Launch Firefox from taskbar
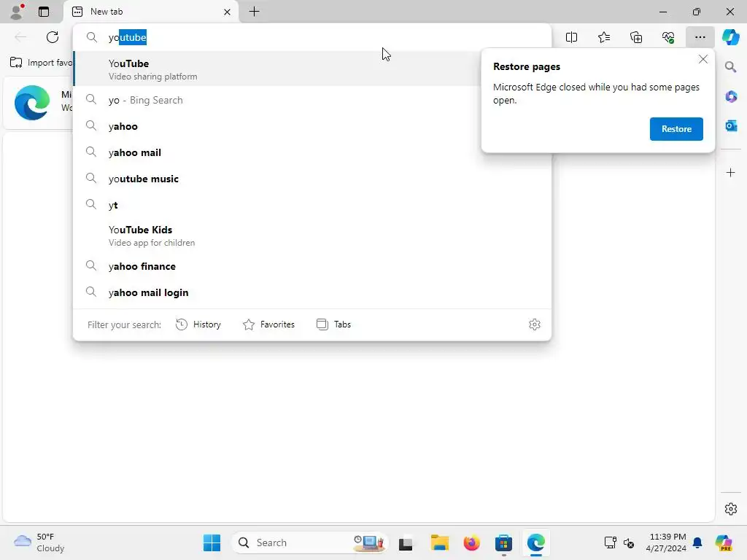Viewport: 747px width, 560px height. pyautogui.click(x=472, y=542)
